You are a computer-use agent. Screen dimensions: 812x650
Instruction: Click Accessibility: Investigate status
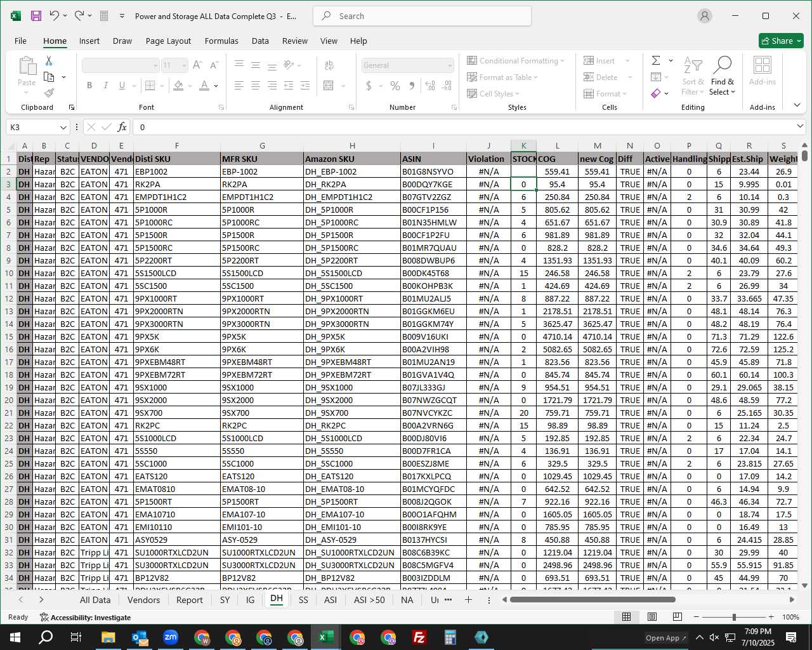tap(85, 617)
